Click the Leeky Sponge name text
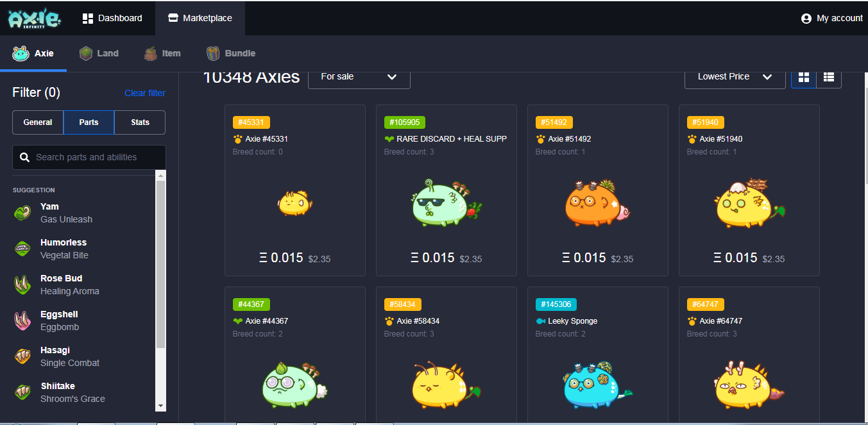868x425 pixels. [573, 321]
